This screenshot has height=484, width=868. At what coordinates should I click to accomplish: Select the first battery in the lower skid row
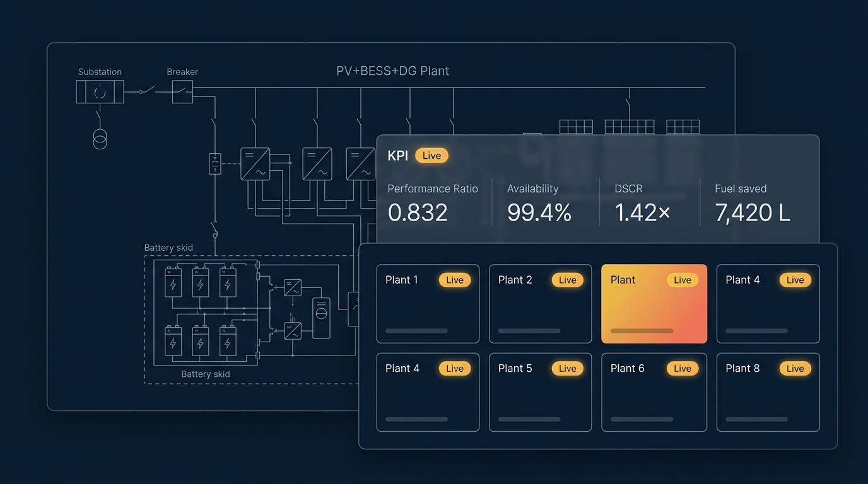[x=173, y=340]
